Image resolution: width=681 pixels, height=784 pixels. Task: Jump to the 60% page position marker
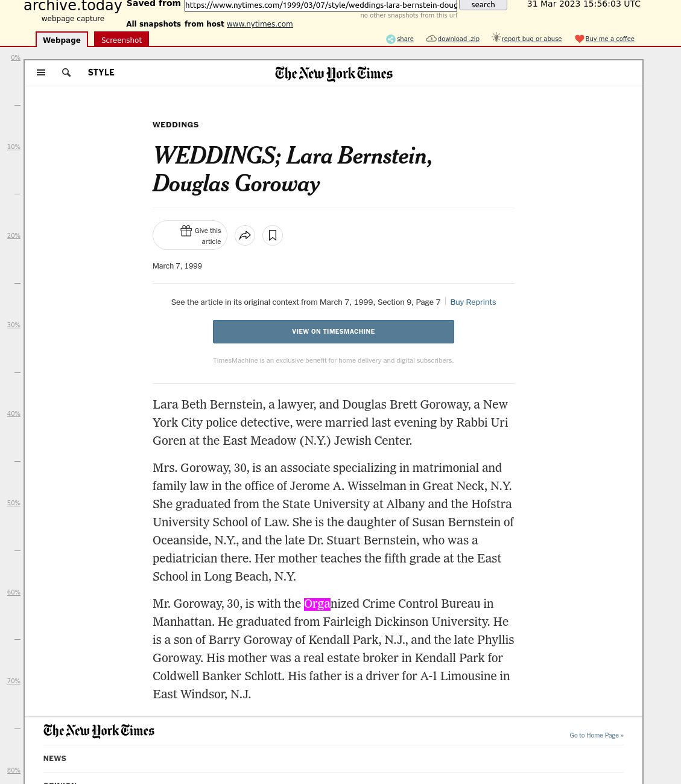(14, 593)
